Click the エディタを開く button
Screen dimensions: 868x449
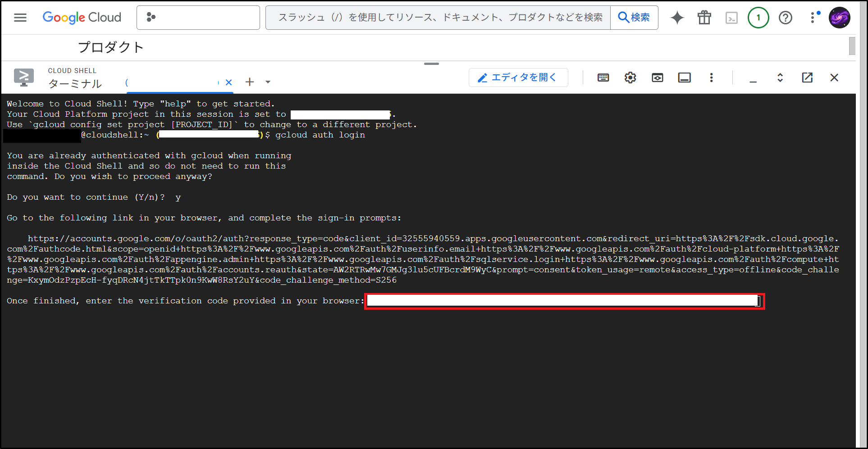click(x=518, y=77)
